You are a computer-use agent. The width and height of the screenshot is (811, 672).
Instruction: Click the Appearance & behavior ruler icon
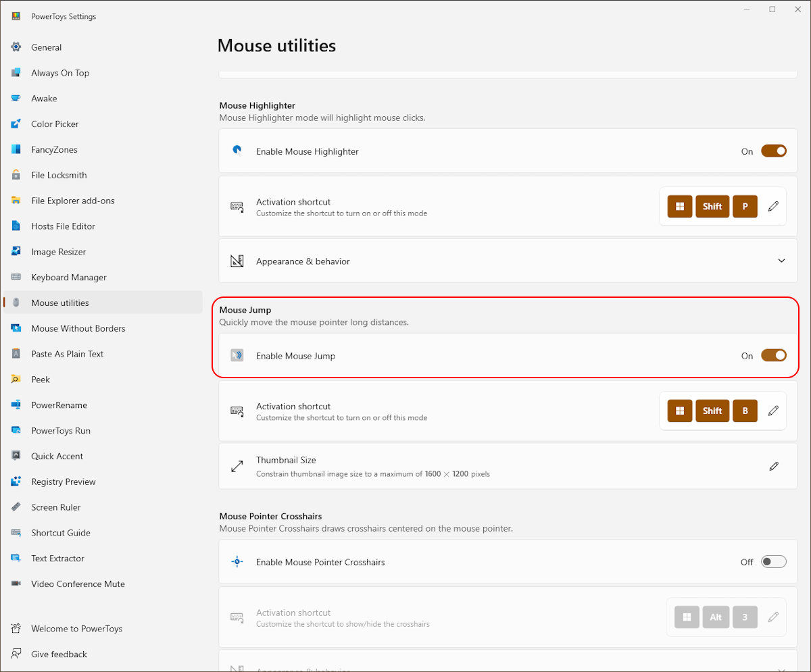pyautogui.click(x=237, y=261)
